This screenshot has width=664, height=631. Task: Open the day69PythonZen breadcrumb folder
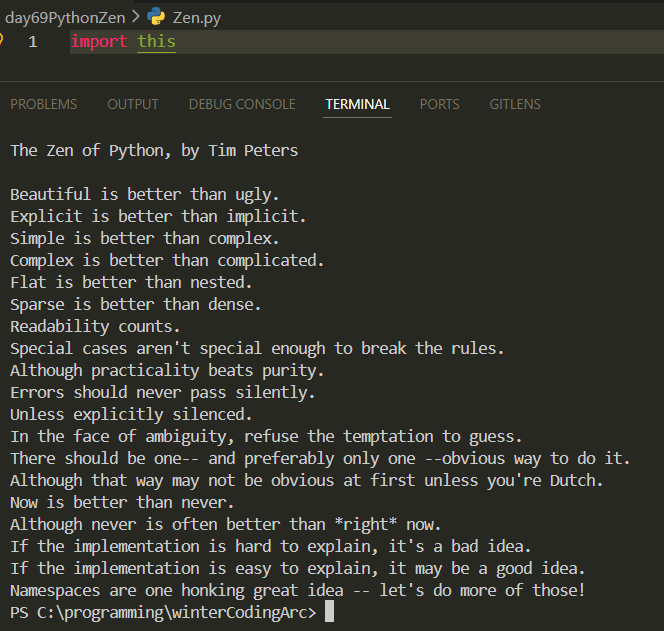(65, 18)
